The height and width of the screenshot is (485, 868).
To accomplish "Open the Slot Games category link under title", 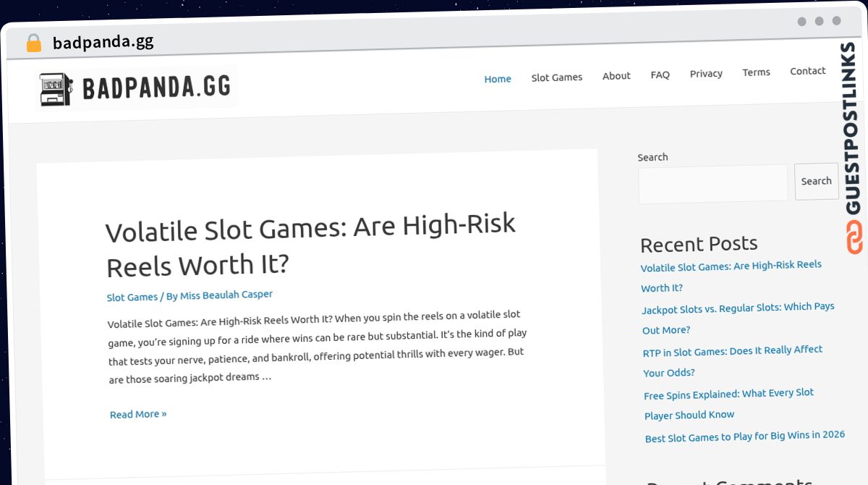I will click(x=132, y=298).
